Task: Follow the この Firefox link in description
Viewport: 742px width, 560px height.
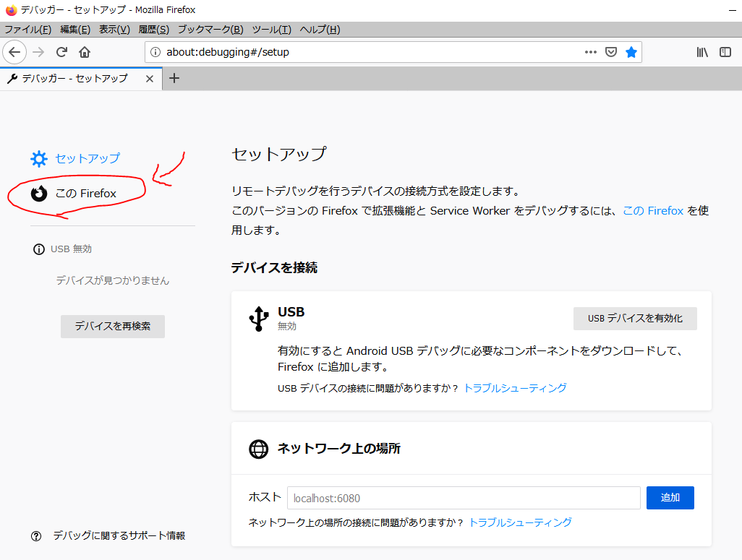Action: [653, 210]
